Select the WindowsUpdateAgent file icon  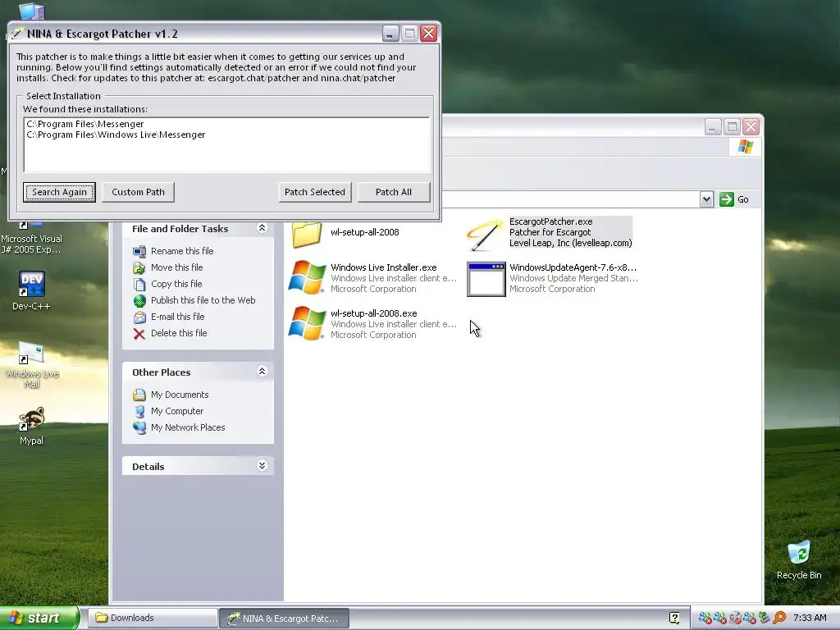(x=486, y=279)
